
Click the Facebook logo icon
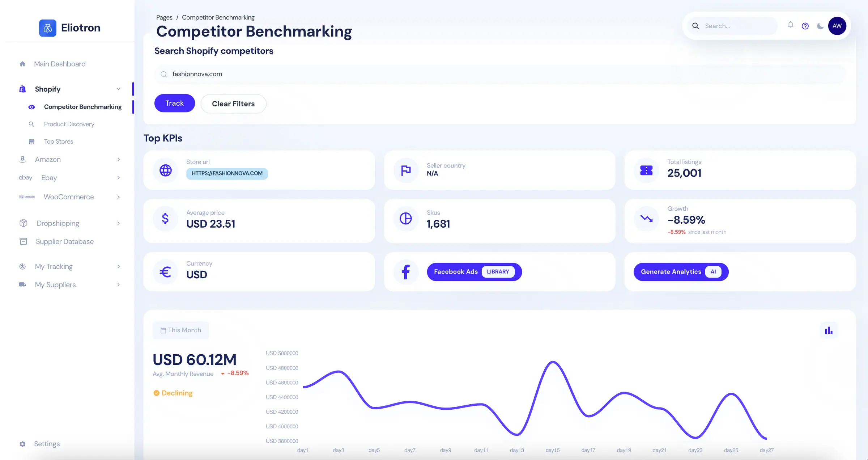pos(406,272)
